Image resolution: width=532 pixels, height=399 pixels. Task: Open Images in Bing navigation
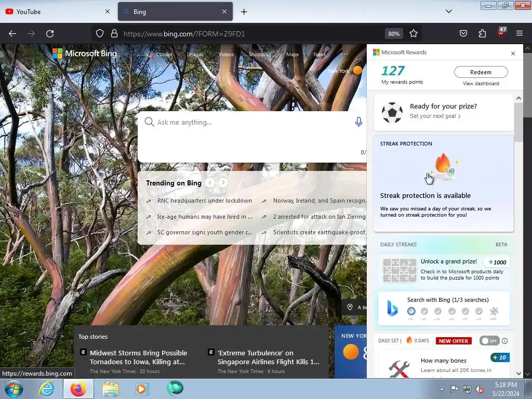(x=195, y=54)
